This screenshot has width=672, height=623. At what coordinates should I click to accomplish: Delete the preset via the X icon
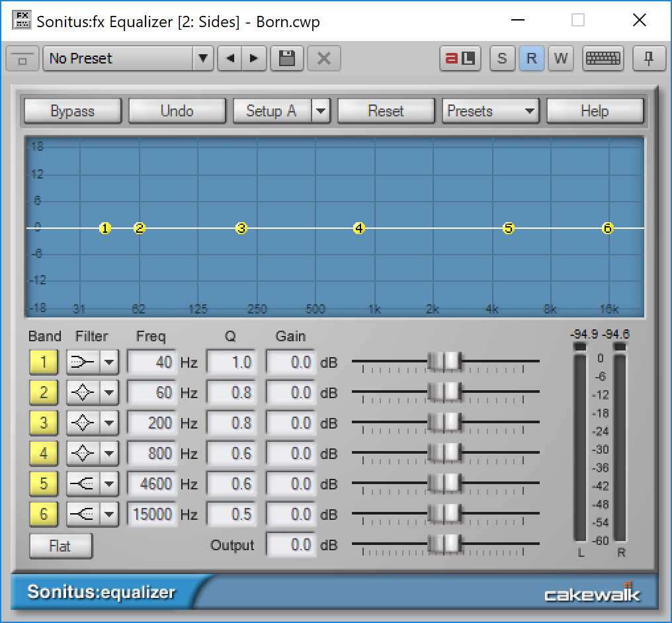[323, 58]
